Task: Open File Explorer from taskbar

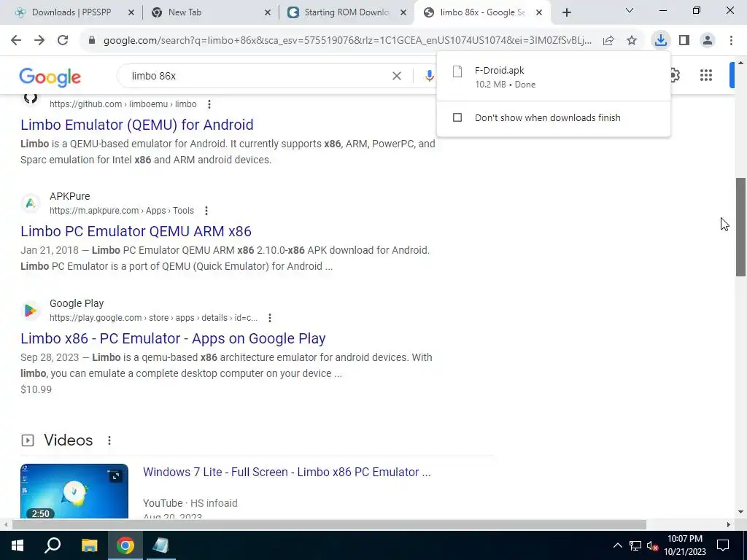Action: pos(89,545)
